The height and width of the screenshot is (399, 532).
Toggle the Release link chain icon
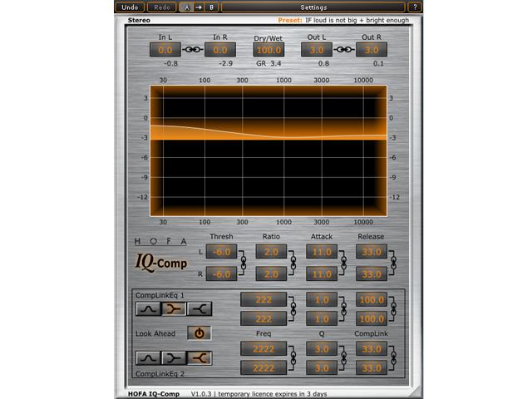tap(393, 263)
